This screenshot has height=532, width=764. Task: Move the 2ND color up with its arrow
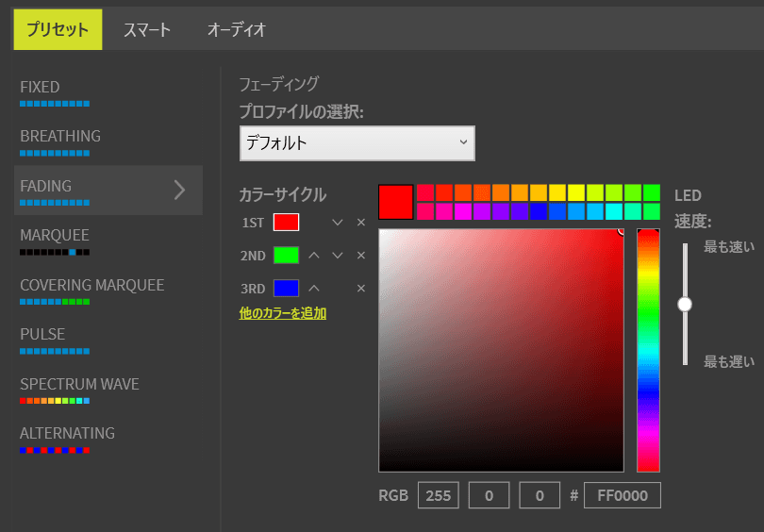(x=314, y=256)
